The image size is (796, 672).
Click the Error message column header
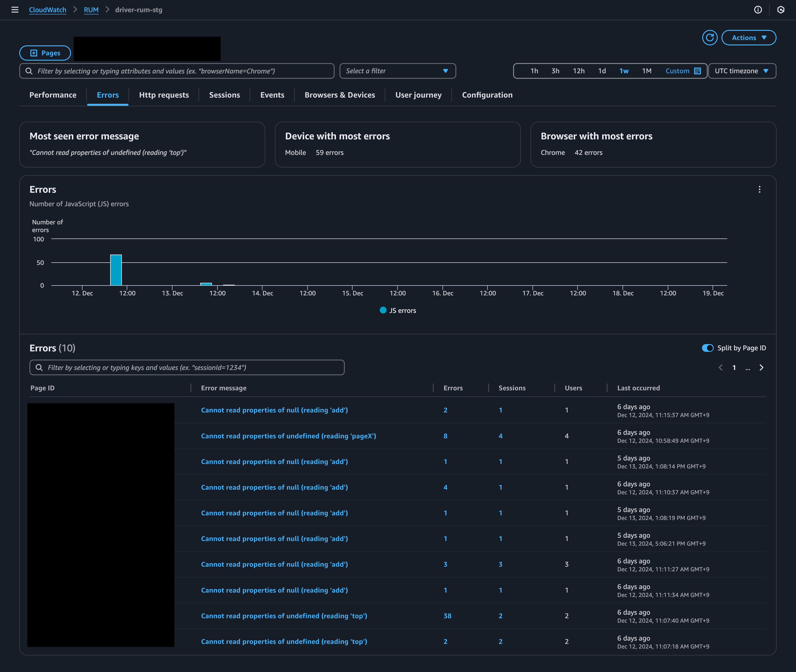click(223, 388)
